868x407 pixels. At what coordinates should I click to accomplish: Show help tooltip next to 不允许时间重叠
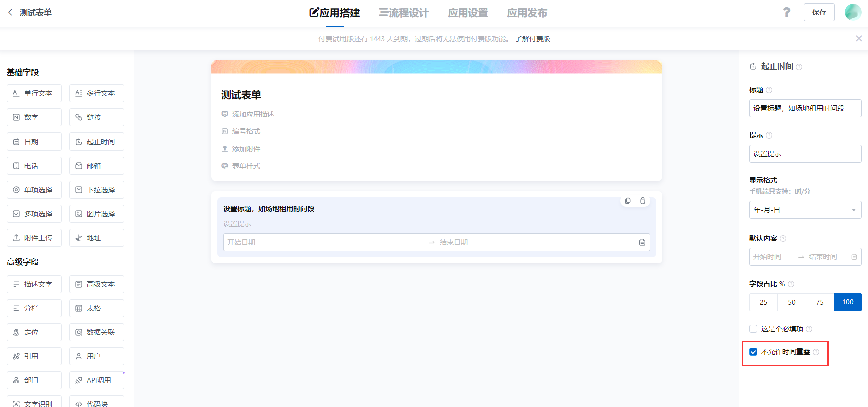[816, 352]
